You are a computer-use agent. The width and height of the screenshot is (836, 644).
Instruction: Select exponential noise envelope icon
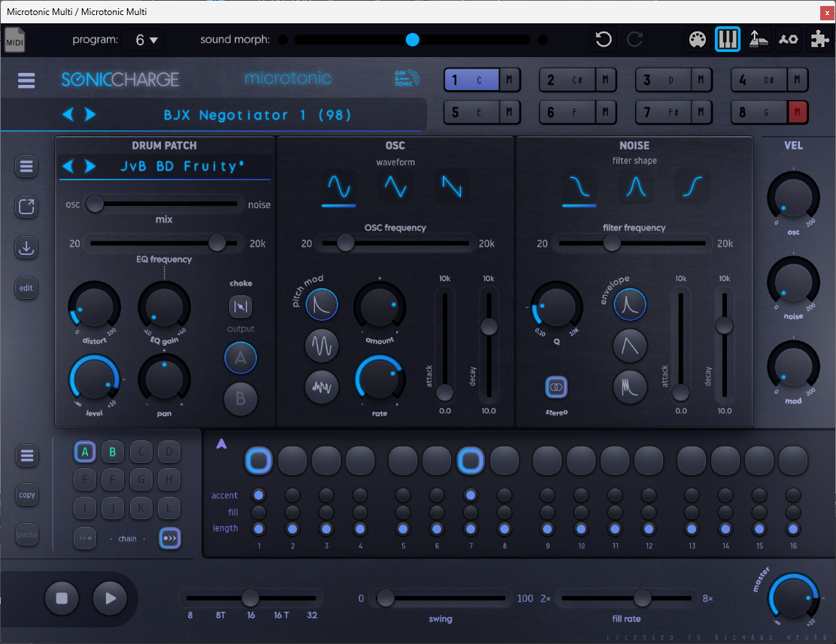point(630,304)
